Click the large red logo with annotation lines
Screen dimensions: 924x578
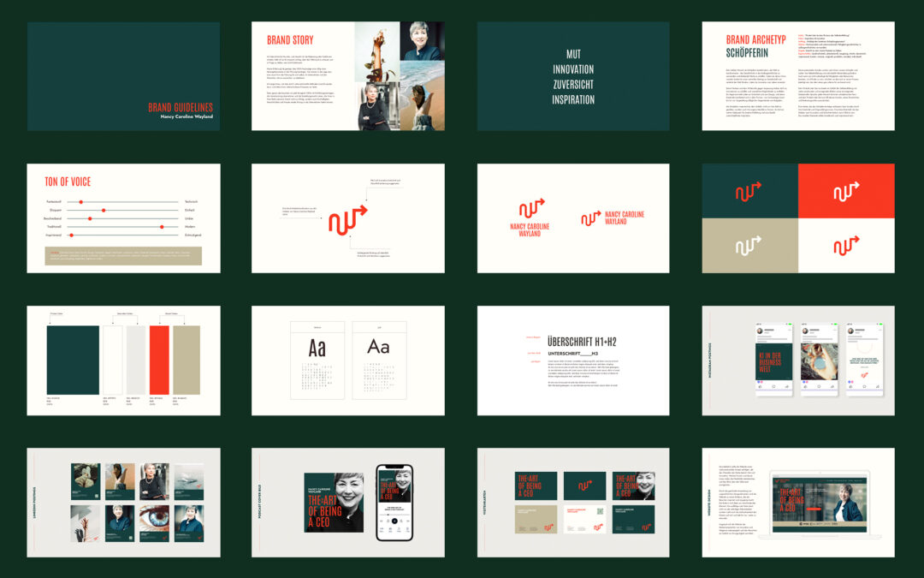click(347, 220)
